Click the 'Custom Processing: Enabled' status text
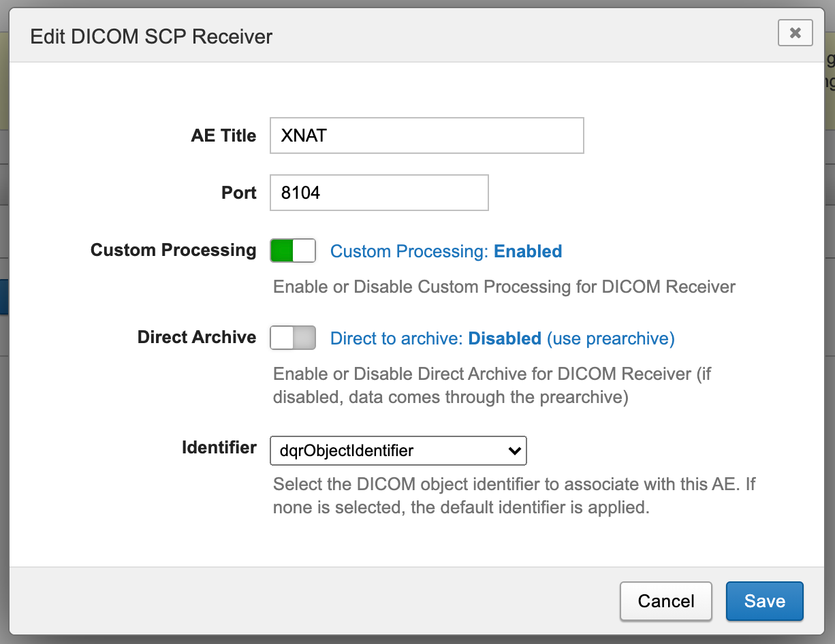 [x=445, y=251]
